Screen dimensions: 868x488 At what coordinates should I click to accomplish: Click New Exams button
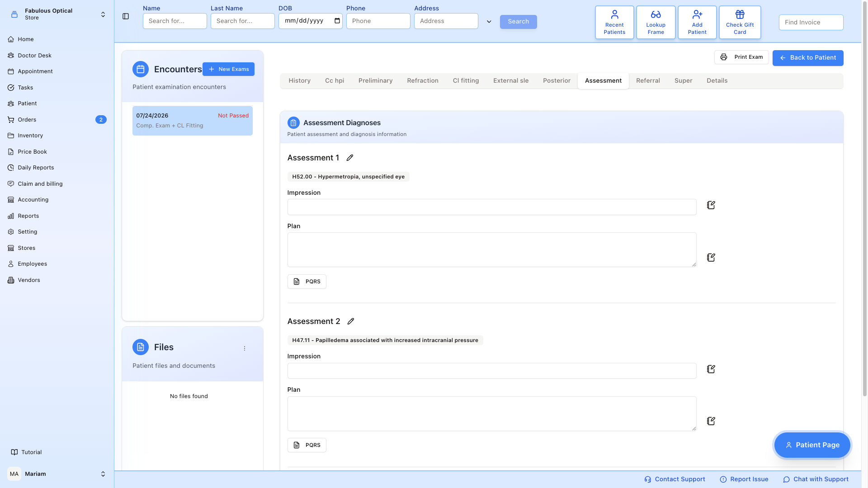[228, 69]
